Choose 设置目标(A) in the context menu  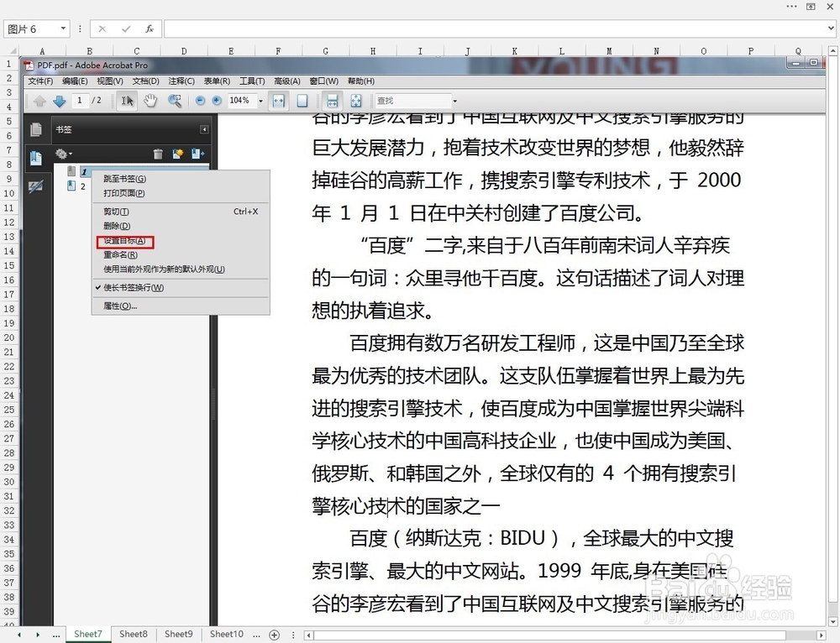(x=124, y=241)
